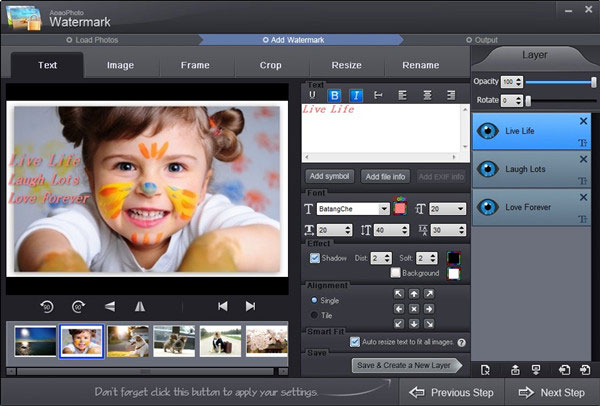Align watermark to top-left corner
Image resolution: width=600 pixels, height=406 pixels.
(x=399, y=294)
